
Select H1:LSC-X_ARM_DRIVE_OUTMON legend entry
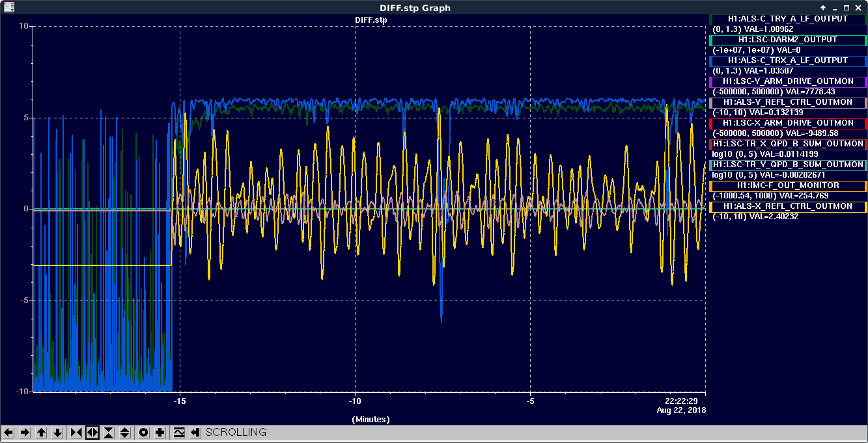click(x=788, y=123)
